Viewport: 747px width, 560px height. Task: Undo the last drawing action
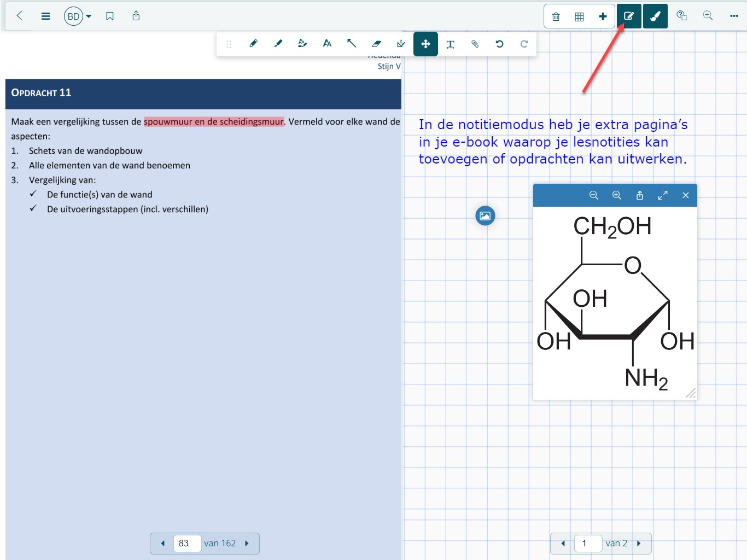[x=500, y=44]
